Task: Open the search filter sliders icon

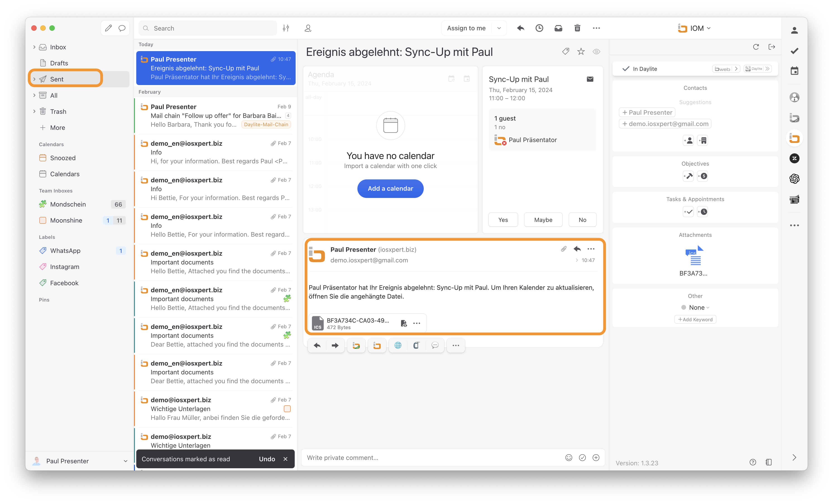Action: (x=286, y=28)
